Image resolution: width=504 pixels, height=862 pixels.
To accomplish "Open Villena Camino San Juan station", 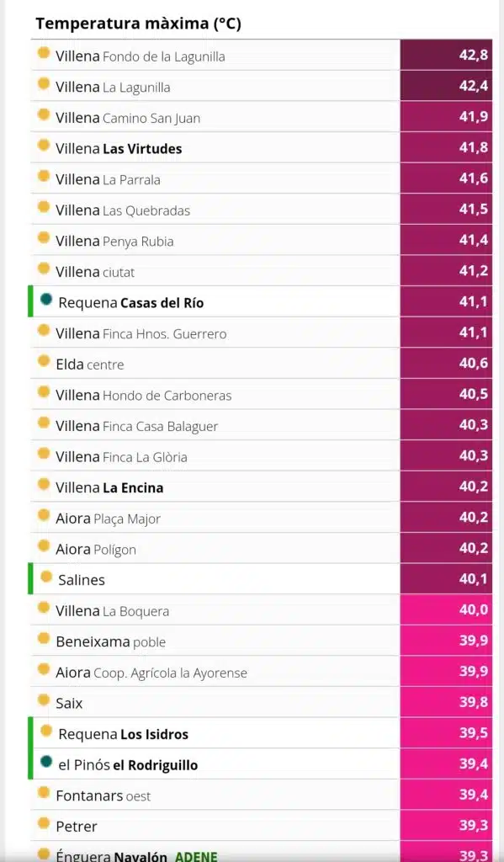I will (128, 118).
